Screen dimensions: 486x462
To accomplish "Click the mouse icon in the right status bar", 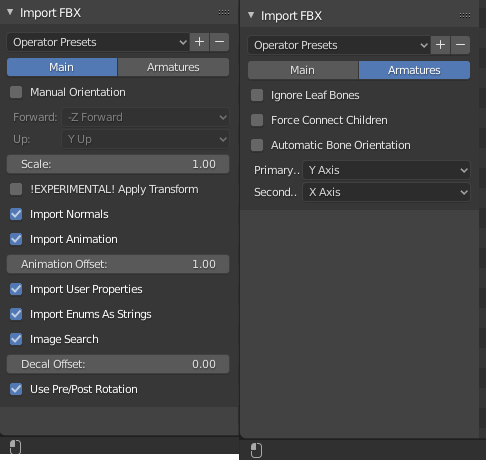I will tap(256, 450).
